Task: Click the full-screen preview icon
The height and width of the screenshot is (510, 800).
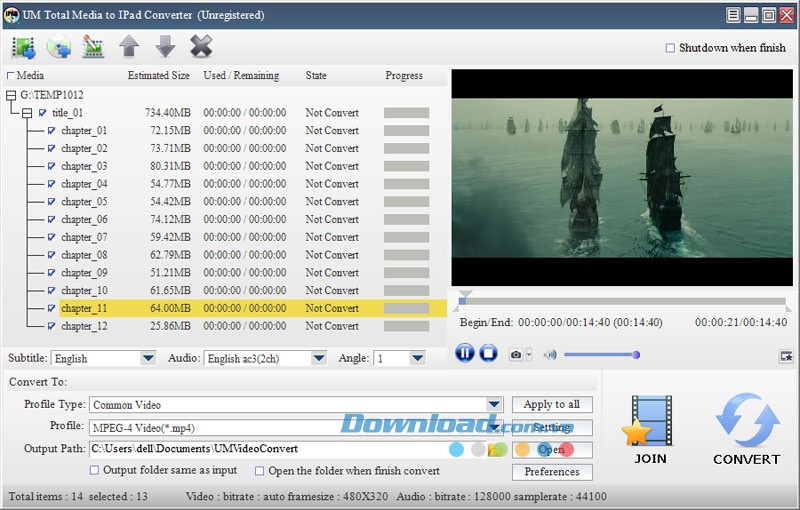Action: [786, 356]
